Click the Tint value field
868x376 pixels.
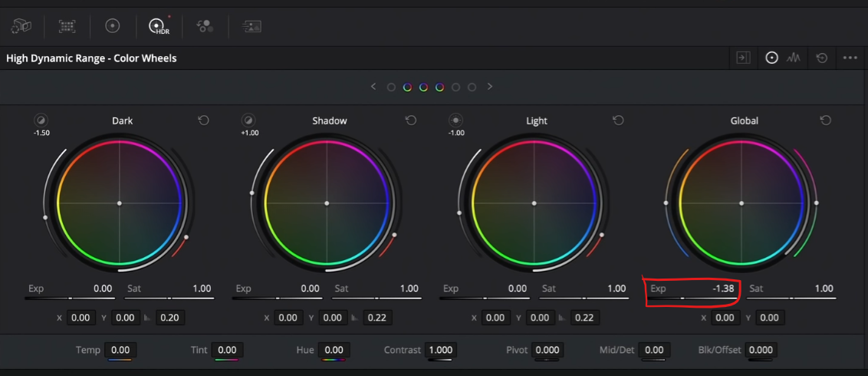pos(227,350)
